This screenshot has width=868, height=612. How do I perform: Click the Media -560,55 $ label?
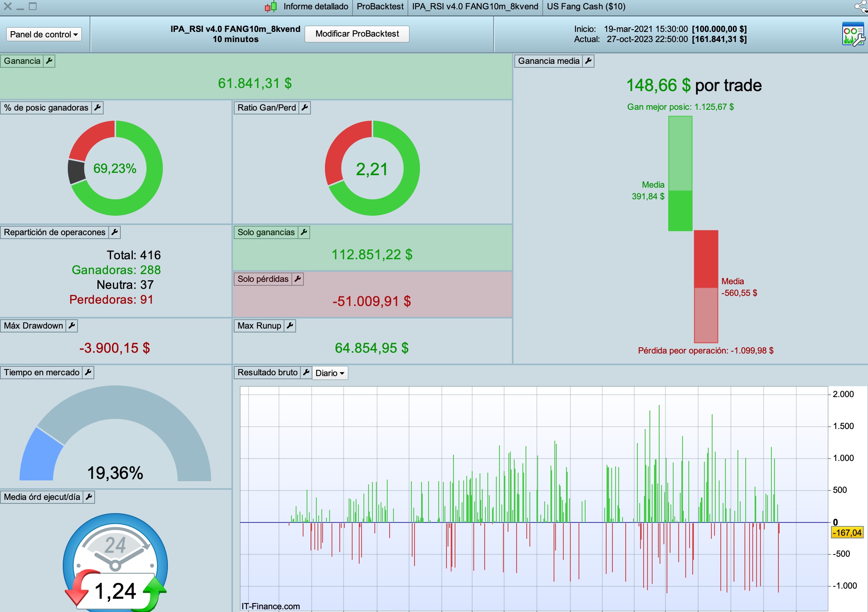coord(739,287)
